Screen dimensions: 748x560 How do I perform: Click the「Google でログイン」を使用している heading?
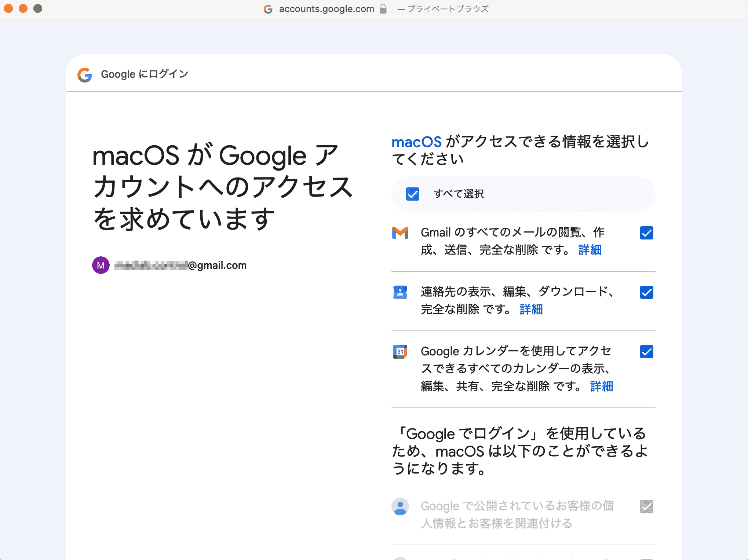520,451
